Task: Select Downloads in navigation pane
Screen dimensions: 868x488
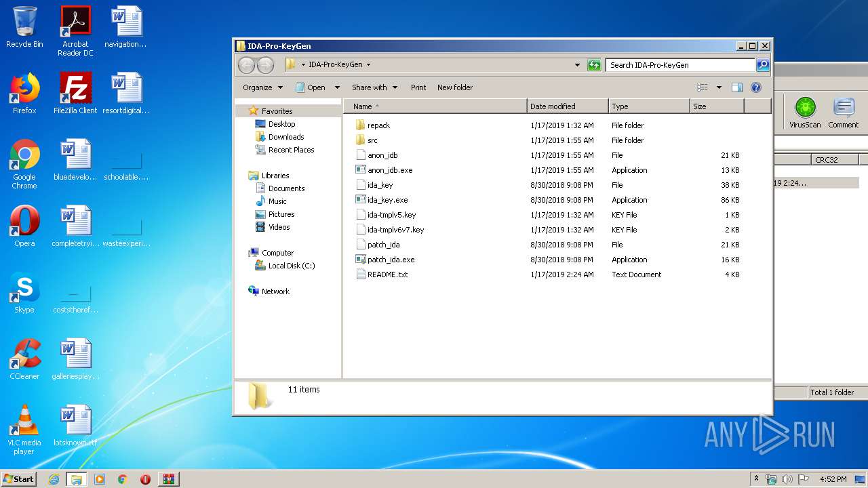Action: point(286,137)
